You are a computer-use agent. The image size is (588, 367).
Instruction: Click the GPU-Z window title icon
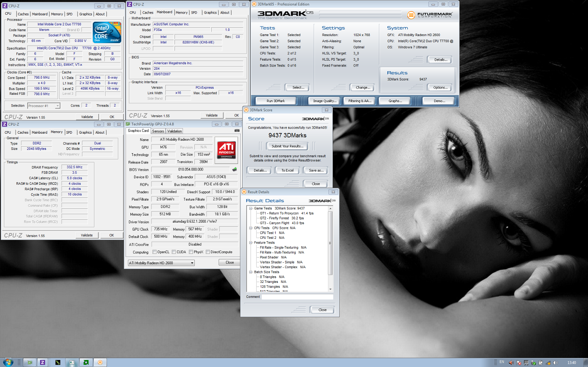click(128, 124)
